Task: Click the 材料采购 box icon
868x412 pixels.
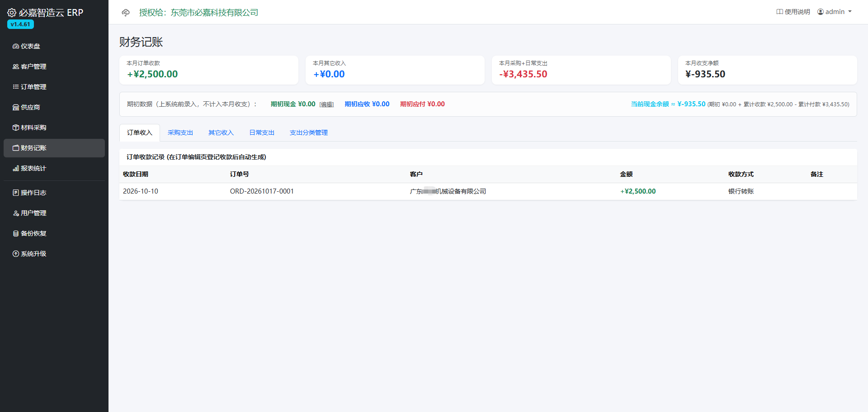Action: point(16,128)
